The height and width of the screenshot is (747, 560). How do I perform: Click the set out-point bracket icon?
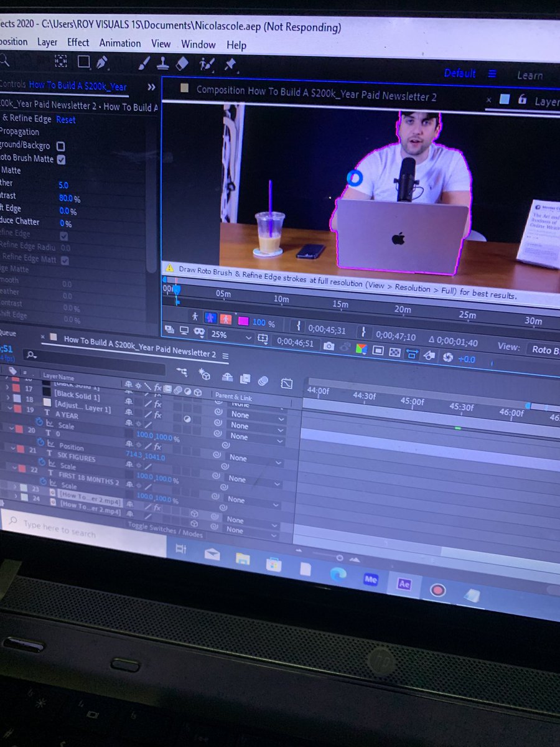click(x=363, y=331)
